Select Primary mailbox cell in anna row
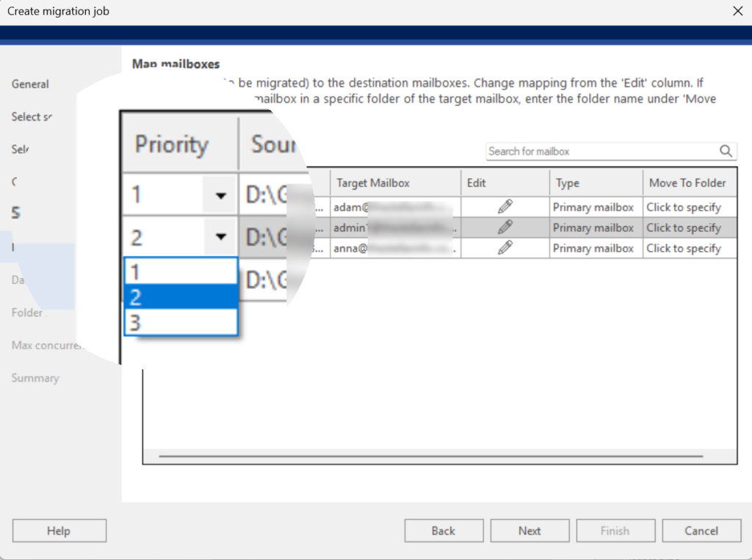The height and width of the screenshot is (560, 752). pyautogui.click(x=596, y=248)
